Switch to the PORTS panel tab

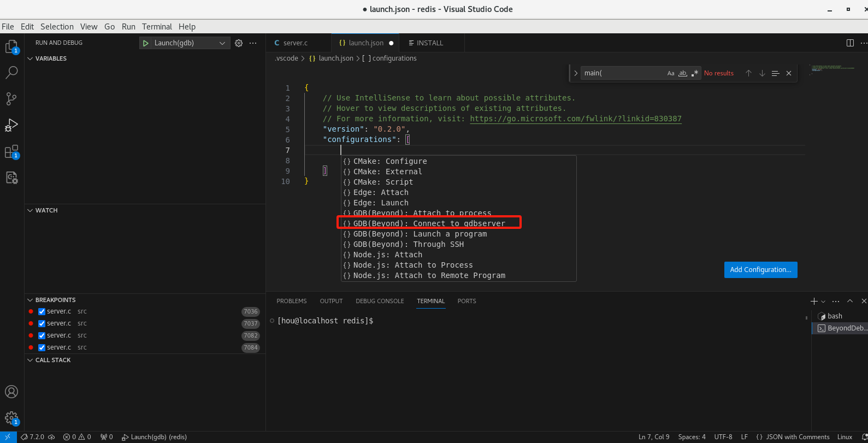[x=467, y=301]
